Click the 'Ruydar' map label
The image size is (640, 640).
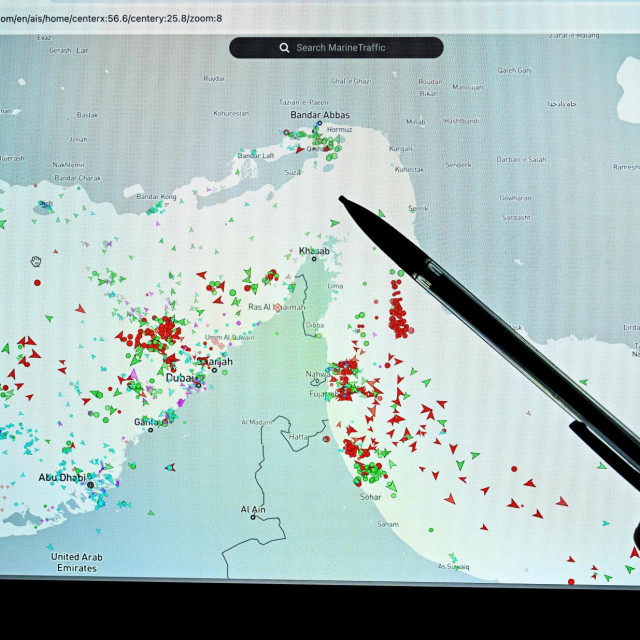coord(214,78)
